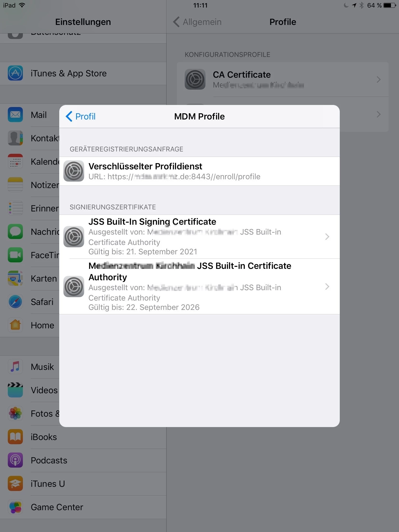
Task: Select the Kalender icon
Action: [x=15, y=161]
